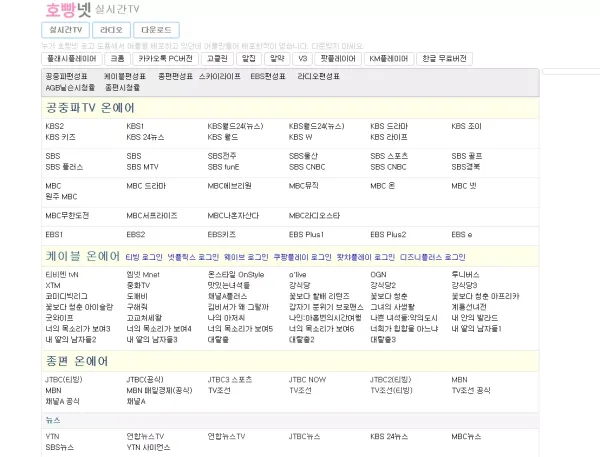This screenshot has width=600, height=457.
Task: Click the 카카오톡 PC버전 button
Action: 165,59
